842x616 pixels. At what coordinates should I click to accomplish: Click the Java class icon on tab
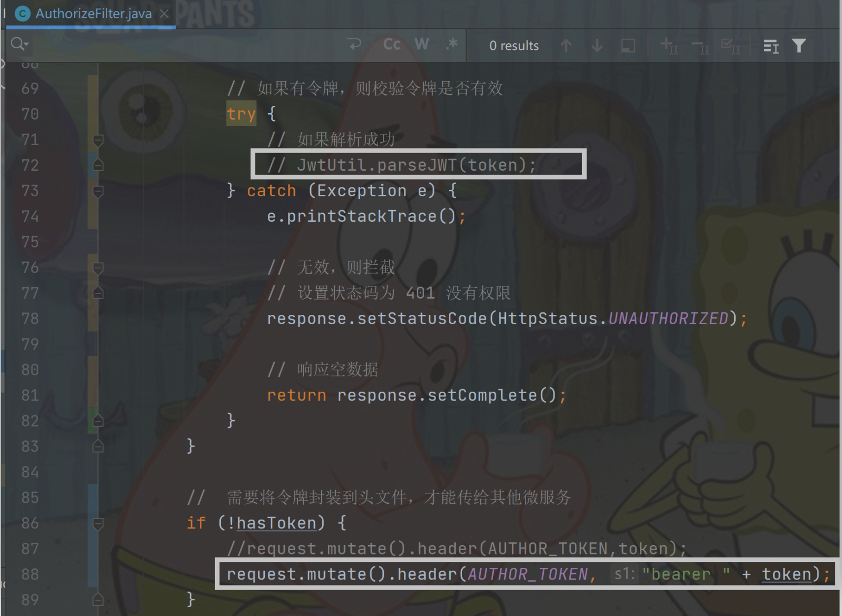(x=23, y=14)
